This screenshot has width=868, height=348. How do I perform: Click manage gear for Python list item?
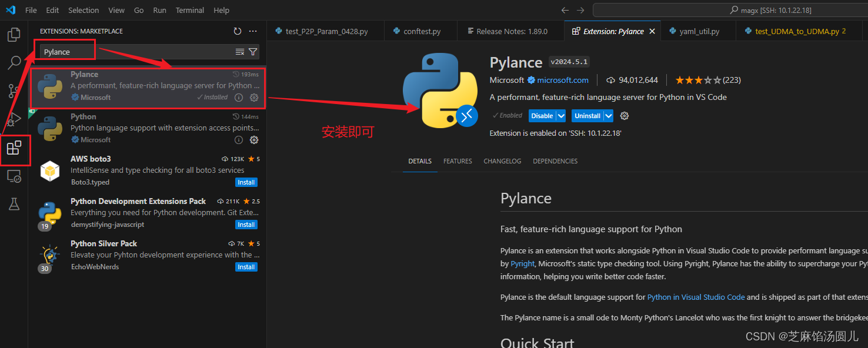tap(254, 140)
